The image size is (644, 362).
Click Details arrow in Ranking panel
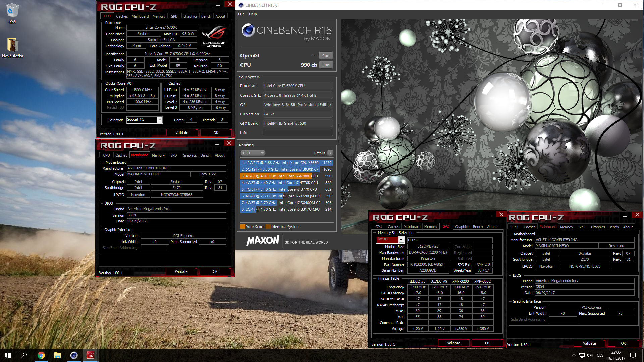point(330,153)
